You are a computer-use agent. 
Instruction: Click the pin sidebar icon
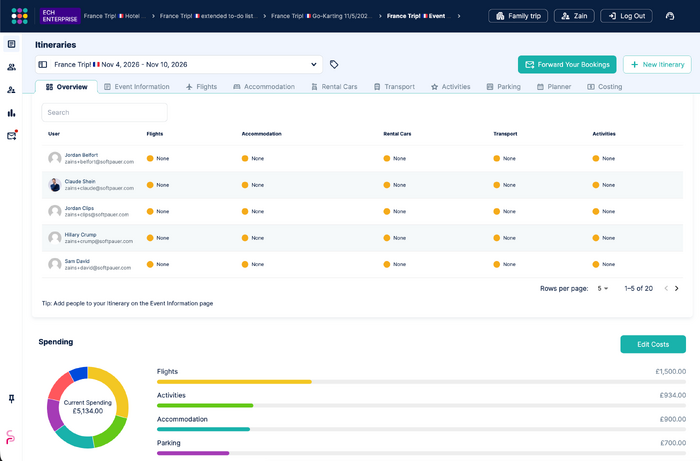coord(12,399)
